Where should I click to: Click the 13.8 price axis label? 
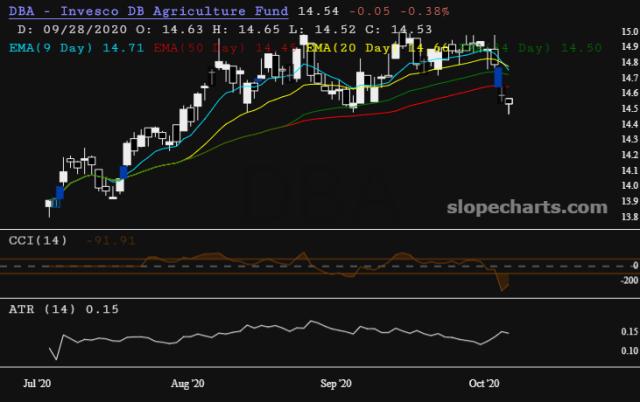[628, 216]
